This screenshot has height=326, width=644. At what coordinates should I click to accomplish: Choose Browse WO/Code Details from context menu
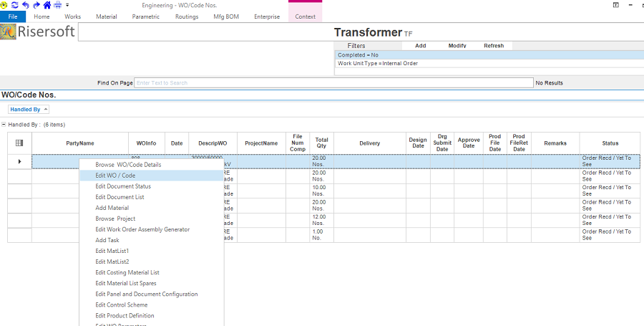[x=152, y=165]
